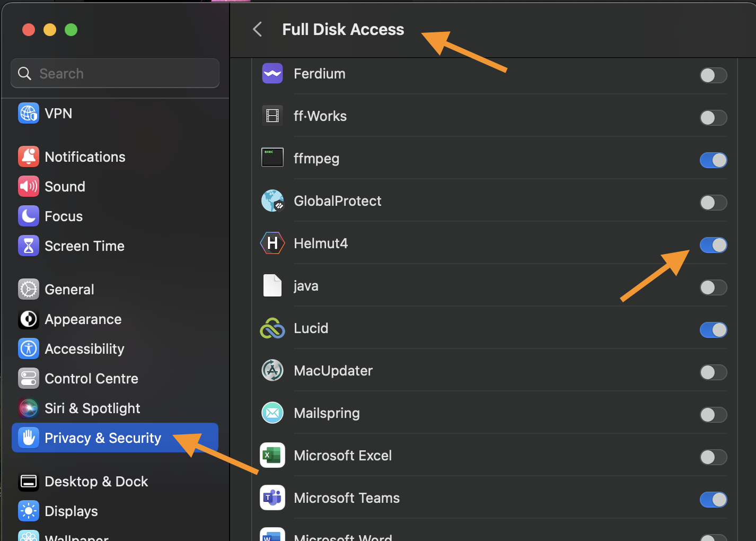756x541 pixels.
Task: Disable Full Disk Access for Helmut4
Action: click(713, 245)
